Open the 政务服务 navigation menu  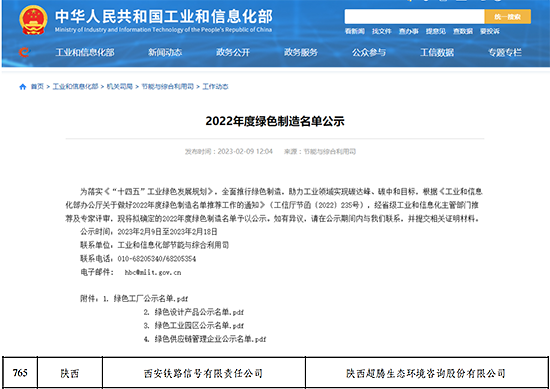pos(301,53)
